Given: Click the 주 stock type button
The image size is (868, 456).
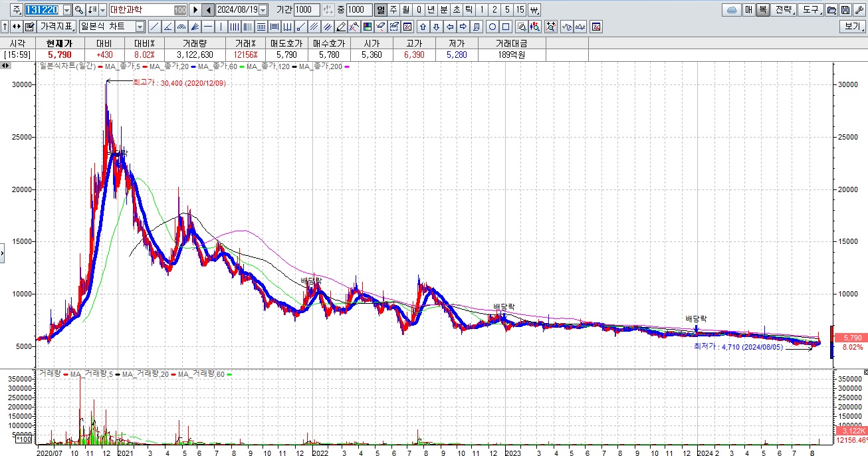Looking at the screenshot, I should [x=17, y=10].
